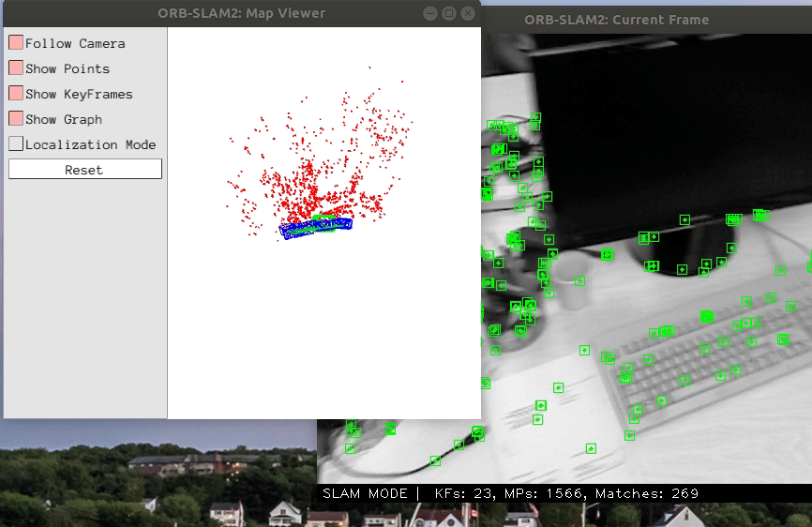Screen dimensions: 812x527
Task: Click the Reset button
Action: (85, 170)
